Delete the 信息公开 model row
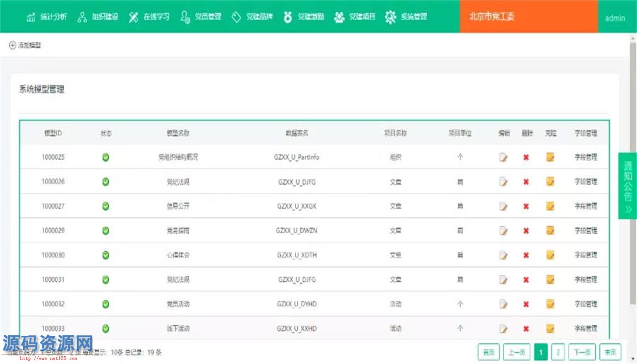The image size is (637, 364). coord(526,207)
